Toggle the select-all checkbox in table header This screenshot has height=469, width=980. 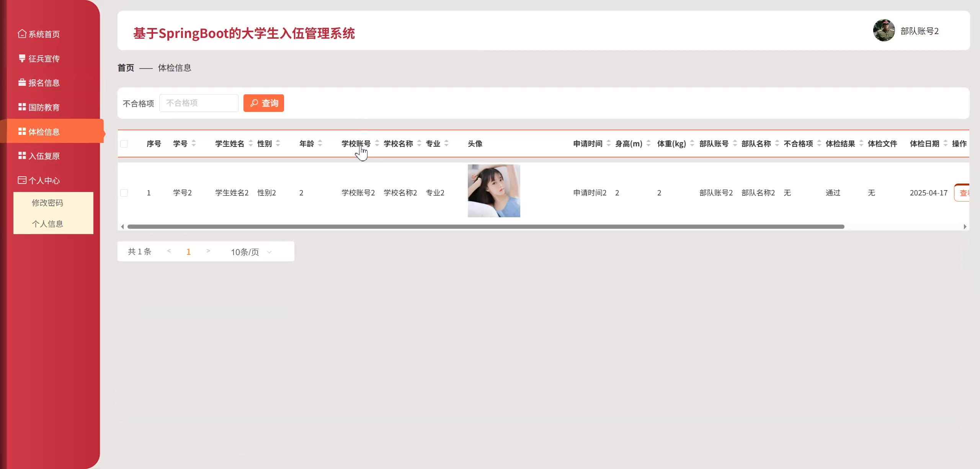click(x=124, y=144)
